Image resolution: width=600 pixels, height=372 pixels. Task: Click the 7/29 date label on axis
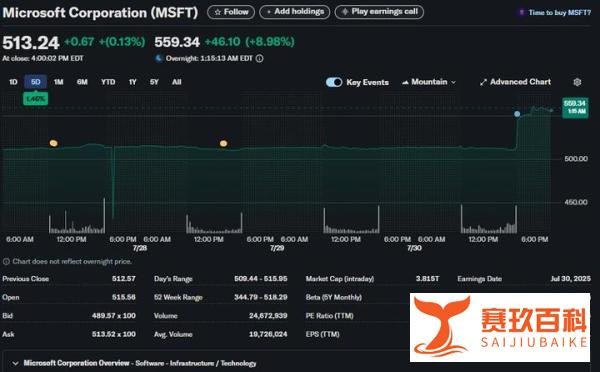277,248
